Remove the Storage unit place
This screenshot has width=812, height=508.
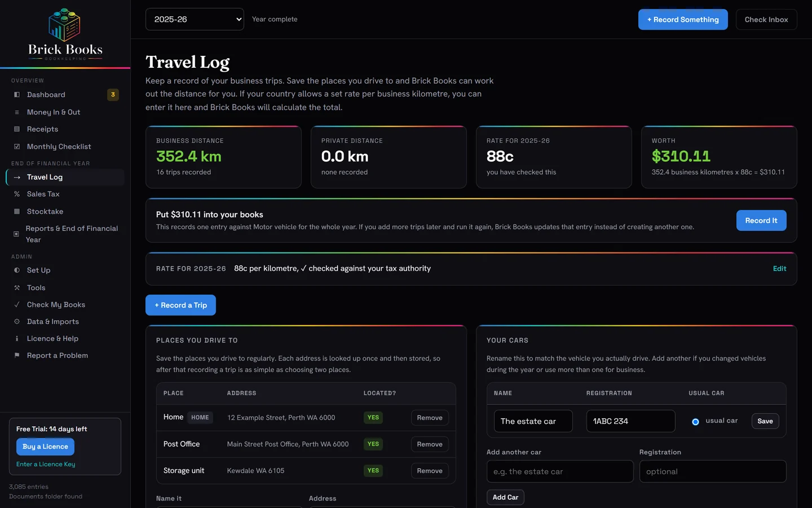click(x=430, y=471)
